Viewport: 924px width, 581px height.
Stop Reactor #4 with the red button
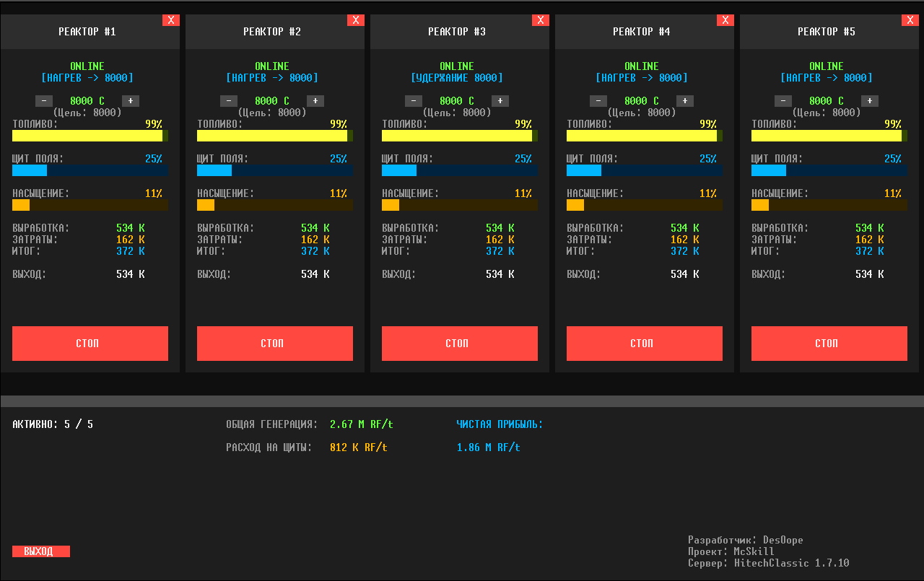[x=645, y=344]
